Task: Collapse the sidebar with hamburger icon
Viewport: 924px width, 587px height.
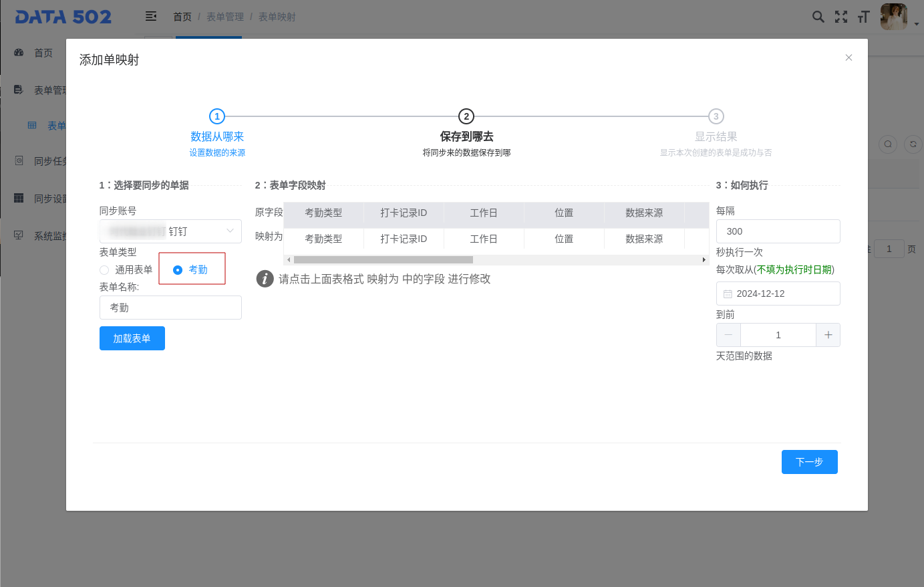Action: [151, 16]
